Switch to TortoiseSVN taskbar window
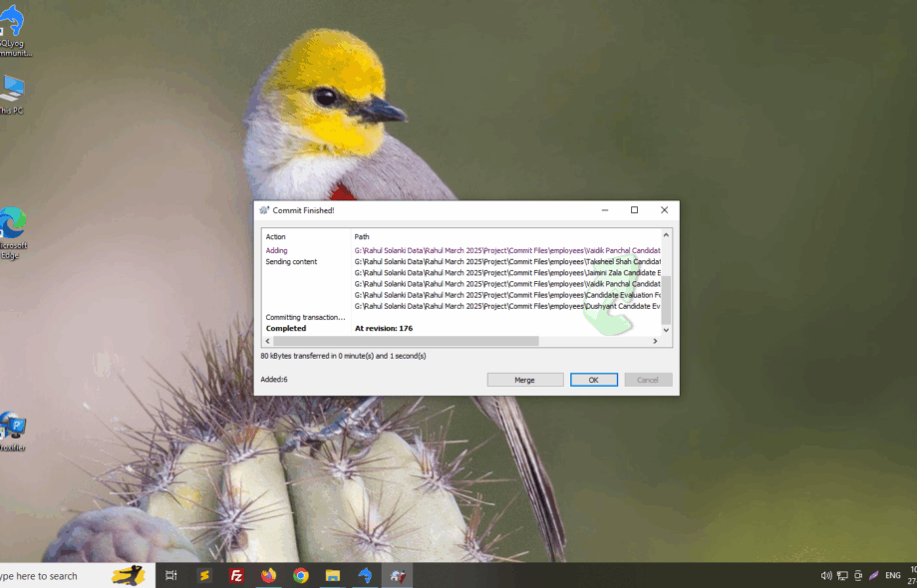Viewport: 917px width, 588px height. click(397, 575)
